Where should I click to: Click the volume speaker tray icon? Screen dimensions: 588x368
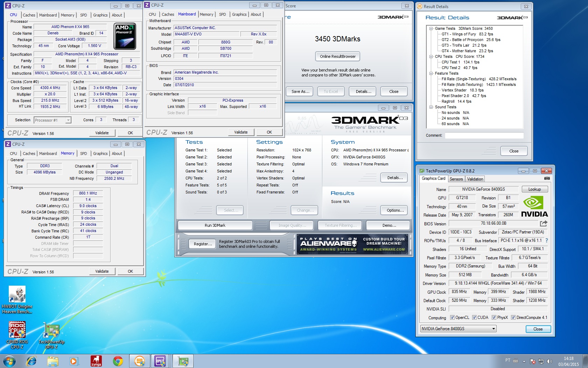(x=549, y=361)
